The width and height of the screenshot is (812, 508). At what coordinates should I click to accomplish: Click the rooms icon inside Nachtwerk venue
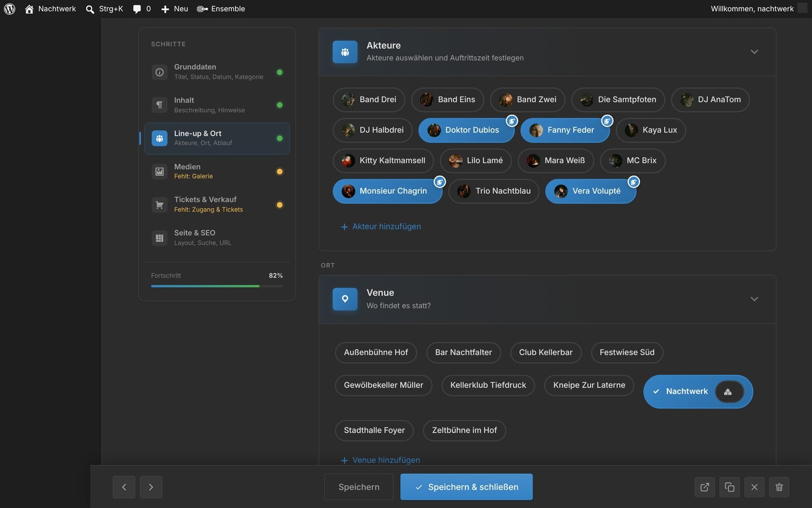(x=729, y=392)
